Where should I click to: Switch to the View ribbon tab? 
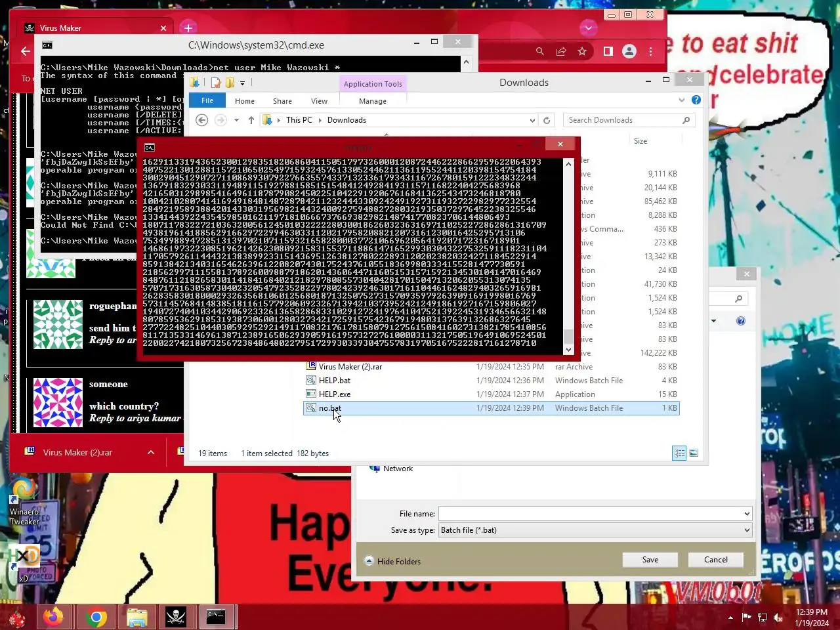(319, 101)
